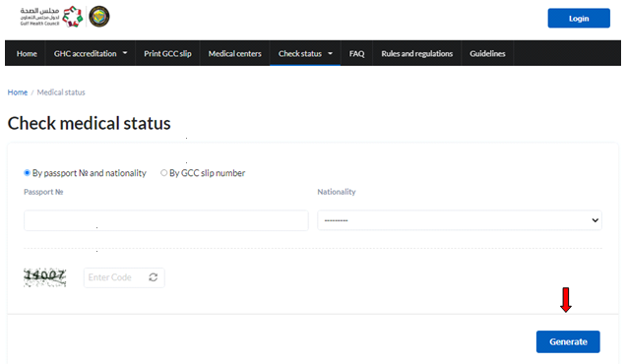Click the Gulf Health Council logo

pyautogui.click(x=51, y=17)
